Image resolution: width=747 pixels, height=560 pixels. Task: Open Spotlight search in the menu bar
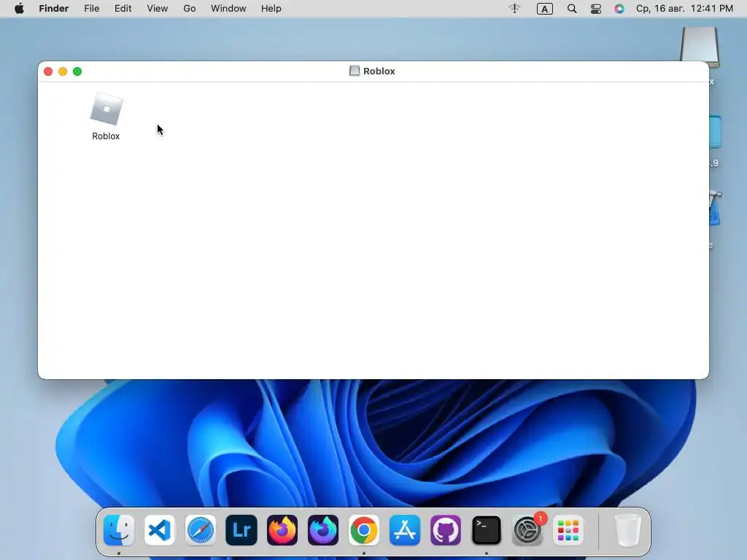[572, 9]
